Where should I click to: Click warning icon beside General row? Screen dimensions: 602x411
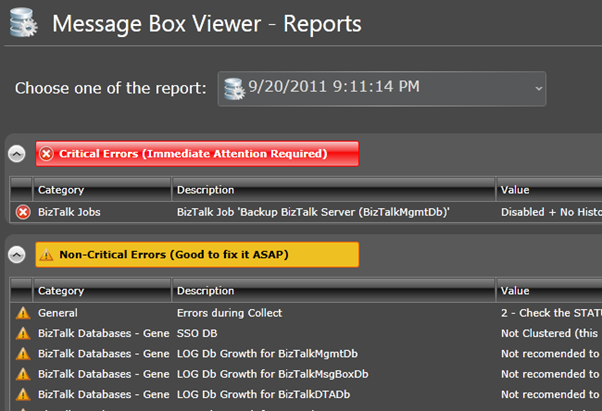[x=23, y=313]
